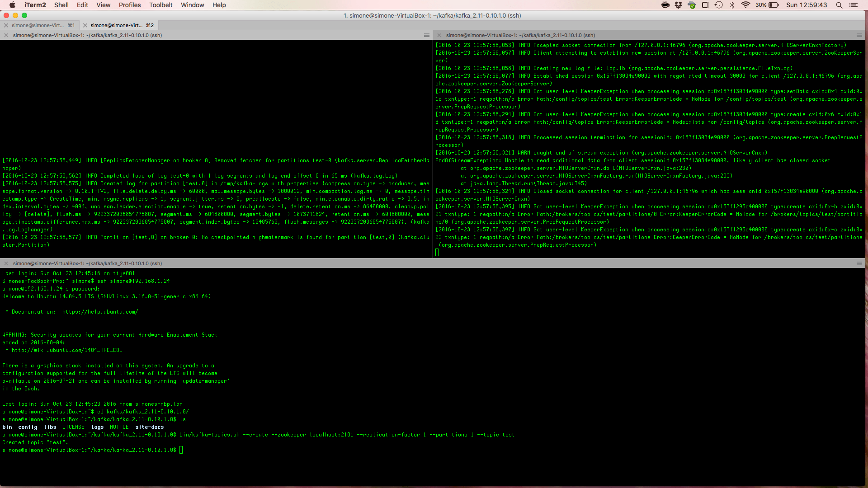
Task: Open Notification Center from the menu bar
Action: click(x=855, y=5)
